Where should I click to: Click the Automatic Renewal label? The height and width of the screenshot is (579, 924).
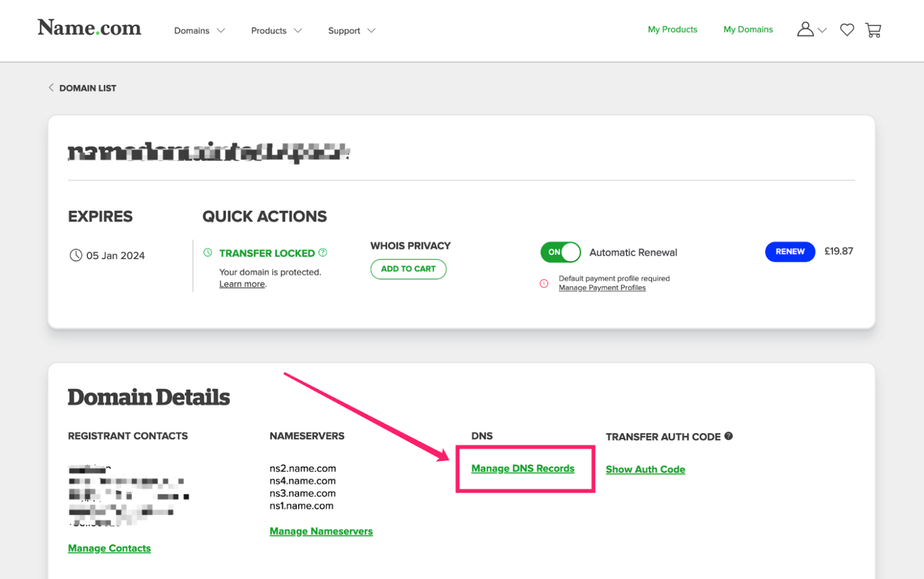point(633,253)
